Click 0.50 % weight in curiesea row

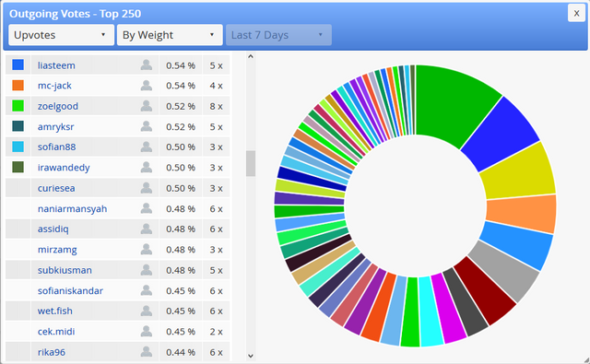(181, 188)
